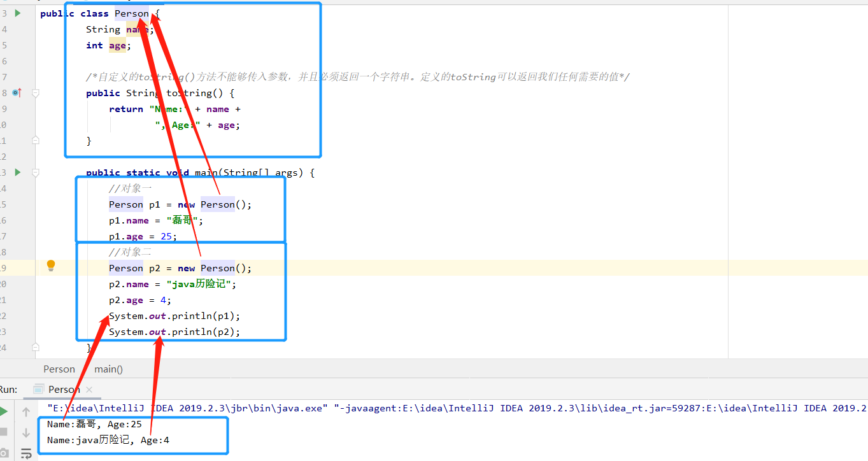Click the string literal ", Age:"
Viewport: 868px width, 461px height.
(178, 125)
